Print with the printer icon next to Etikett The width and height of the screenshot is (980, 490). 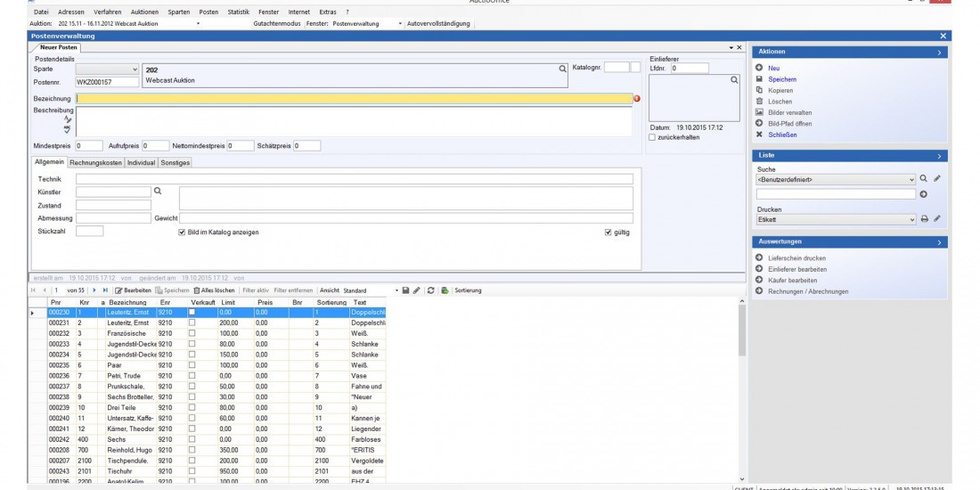[925, 219]
